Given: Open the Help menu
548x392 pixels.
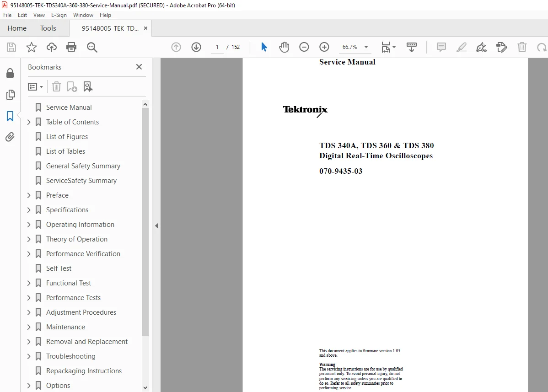Looking at the screenshot, I should pos(105,15).
